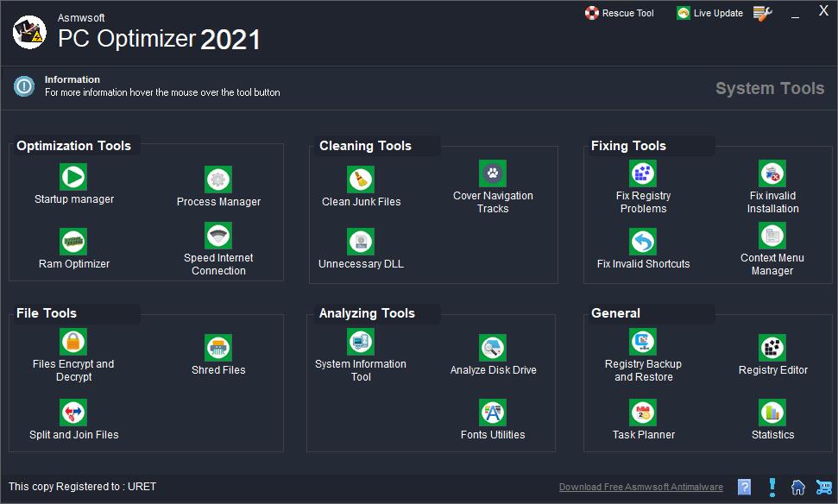Open Ram Optimizer tool
The height and width of the screenshot is (504, 838).
tap(73, 242)
